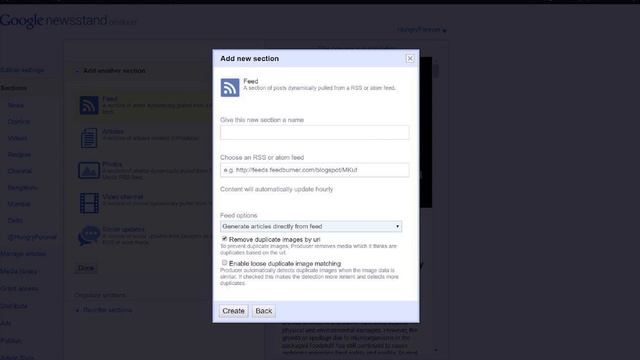Click the RSS or atom feed URL field
640x360 pixels.
(314, 170)
